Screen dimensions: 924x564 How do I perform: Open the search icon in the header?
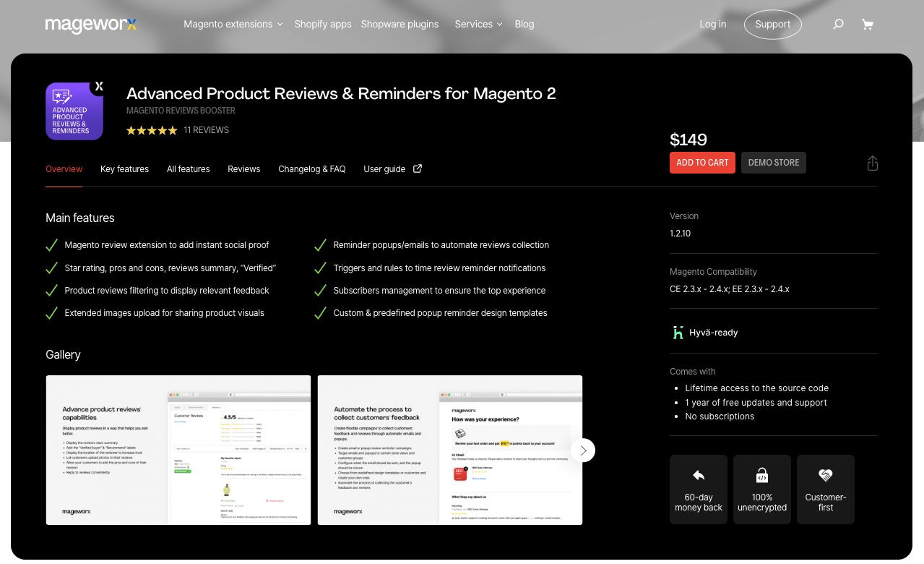pyautogui.click(x=838, y=24)
